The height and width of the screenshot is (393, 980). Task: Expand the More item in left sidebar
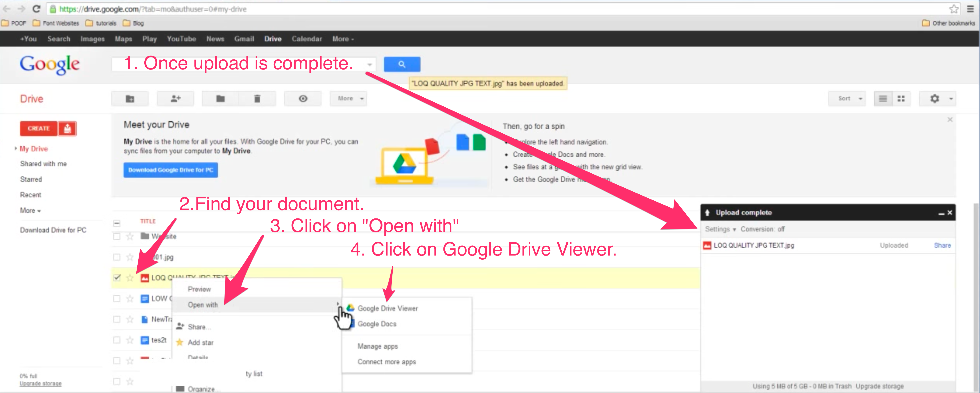point(30,210)
